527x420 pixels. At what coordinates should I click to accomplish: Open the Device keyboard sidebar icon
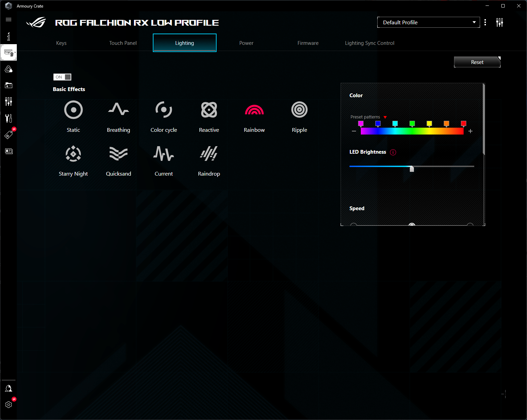tap(9, 52)
